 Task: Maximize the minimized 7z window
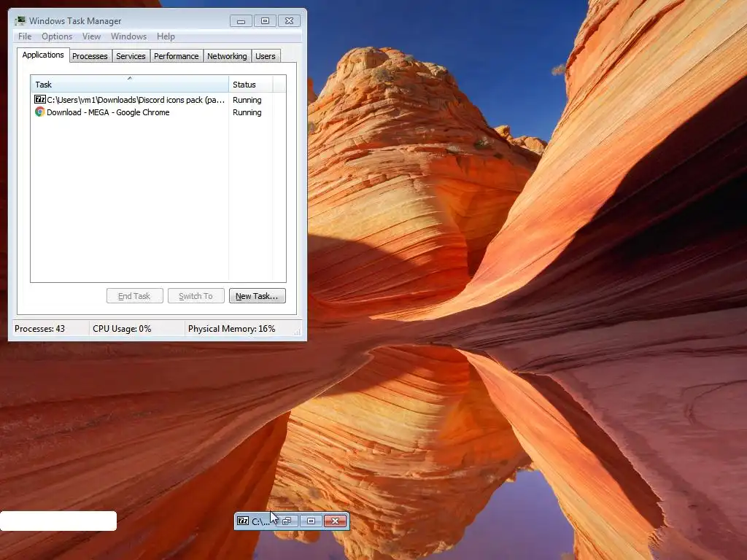[x=311, y=521]
